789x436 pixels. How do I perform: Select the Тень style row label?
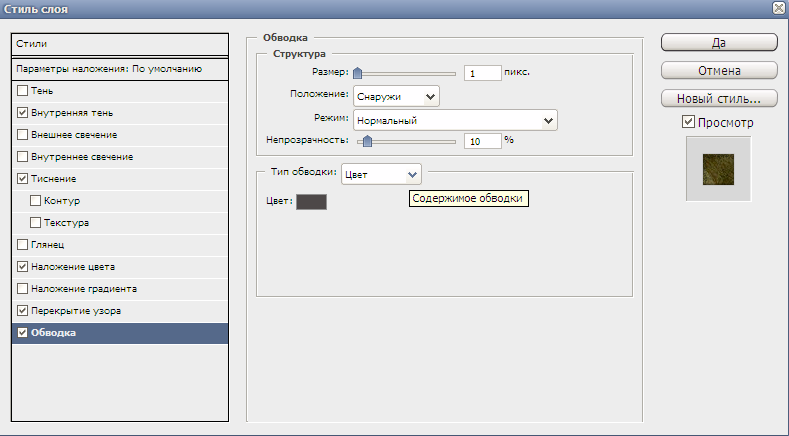(42, 91)
